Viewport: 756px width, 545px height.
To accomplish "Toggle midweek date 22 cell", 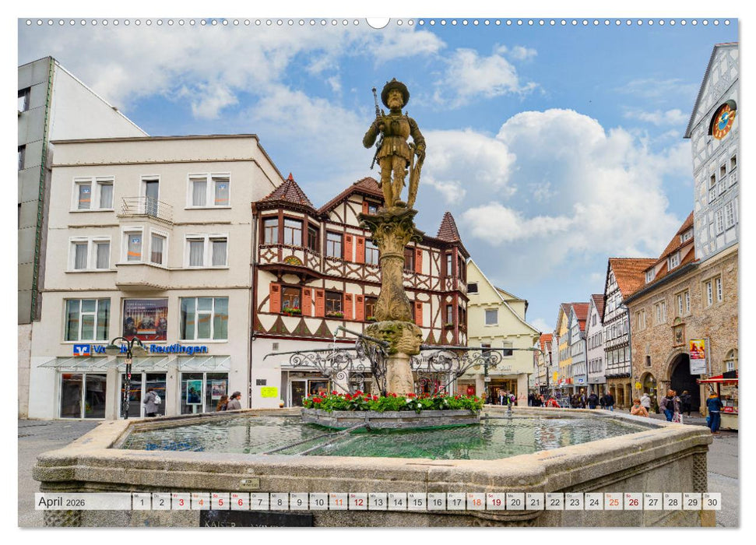I will [x=554, y=504].
